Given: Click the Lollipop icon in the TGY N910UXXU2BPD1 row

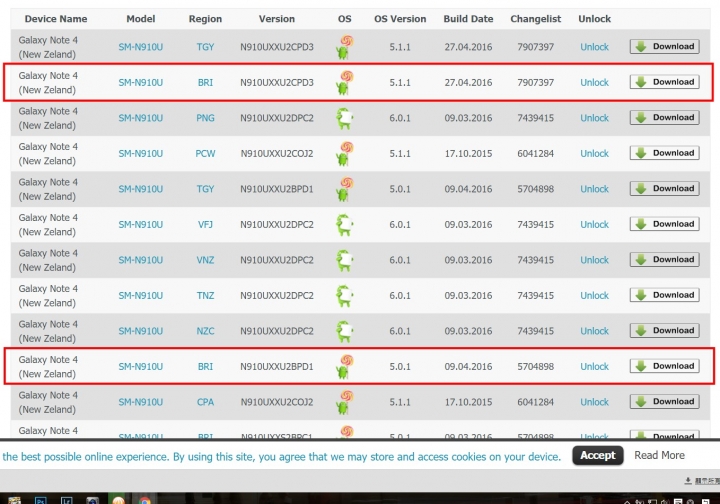Looking at the screenshot, I should pos(344,189).
